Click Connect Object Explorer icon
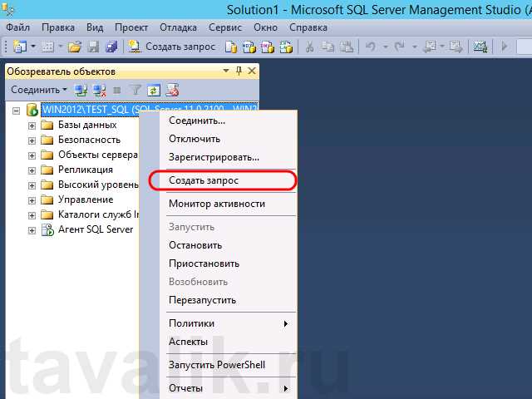The height and width of the screenshot is (399, 532). click(x=81, y=90)
